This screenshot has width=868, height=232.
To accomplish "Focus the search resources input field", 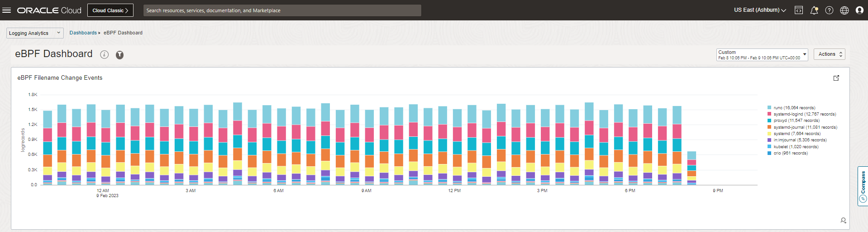I will tap(282, 10).
